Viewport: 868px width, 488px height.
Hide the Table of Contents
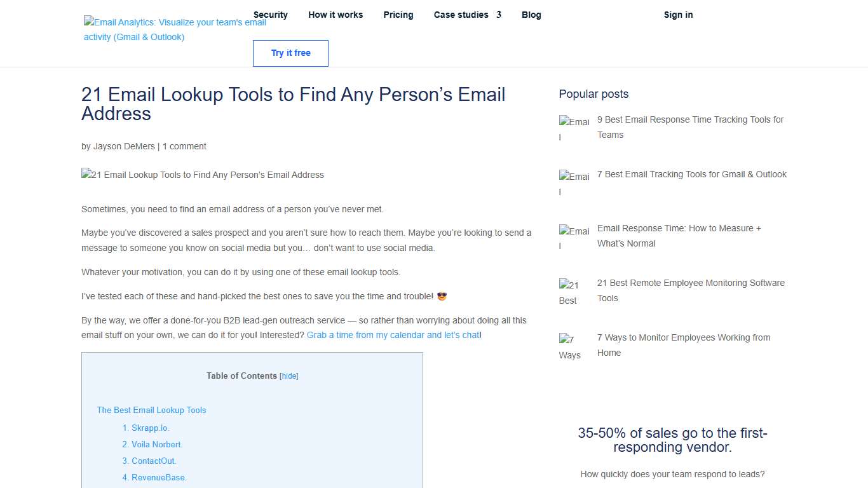coord(289,376)
